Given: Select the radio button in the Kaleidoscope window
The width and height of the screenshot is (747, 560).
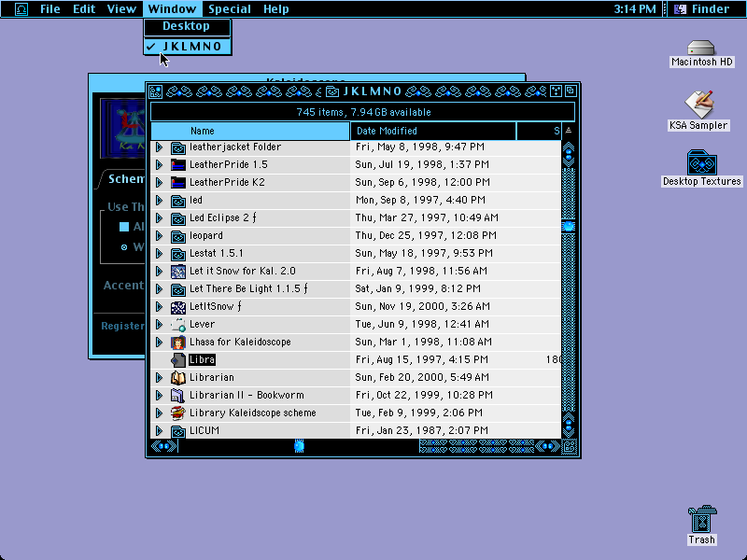Looking at the screenshot, I should click(x=124, y=247).
